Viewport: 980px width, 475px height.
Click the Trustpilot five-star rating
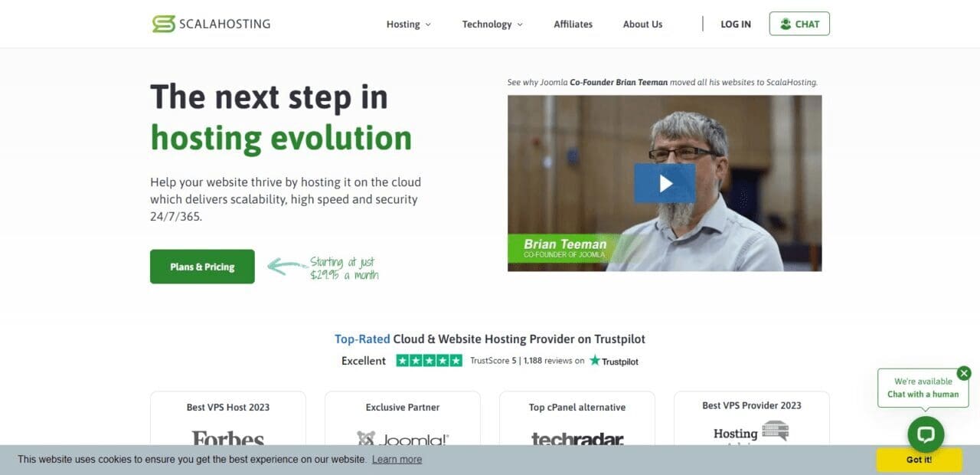429,360
